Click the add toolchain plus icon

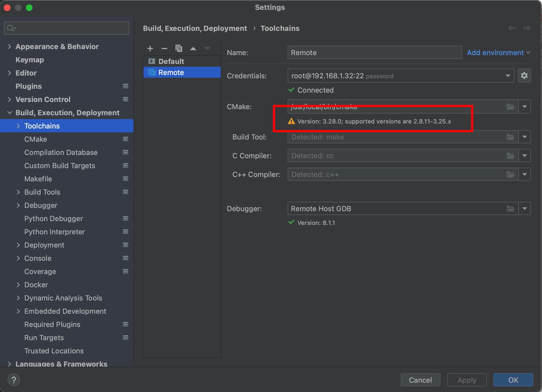[x=150, y=49]
